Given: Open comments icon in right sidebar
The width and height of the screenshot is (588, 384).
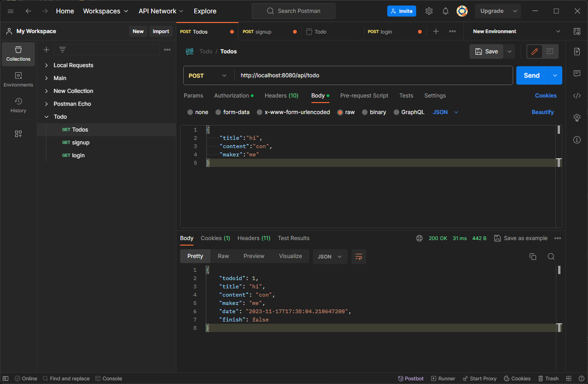Looking at the screenshot, I should pyautogui.click(x=577, y=74).
